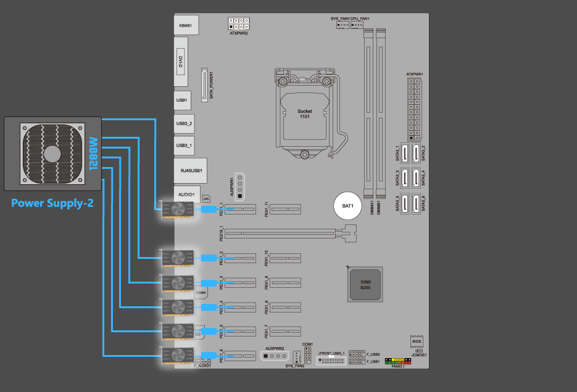Select the GPU connected to the PEX1_1 slot
Screen dimensions: 577x392
tap(178, 210)
